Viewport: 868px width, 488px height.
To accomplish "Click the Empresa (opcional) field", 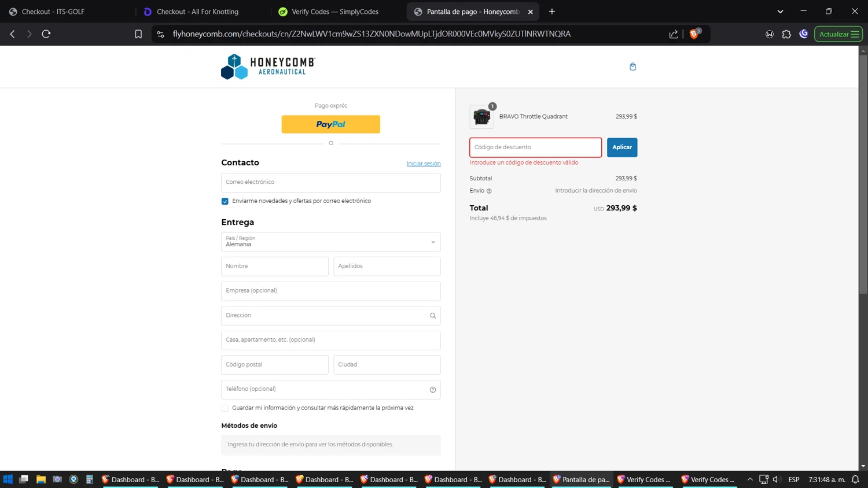I will coord(331,291).
